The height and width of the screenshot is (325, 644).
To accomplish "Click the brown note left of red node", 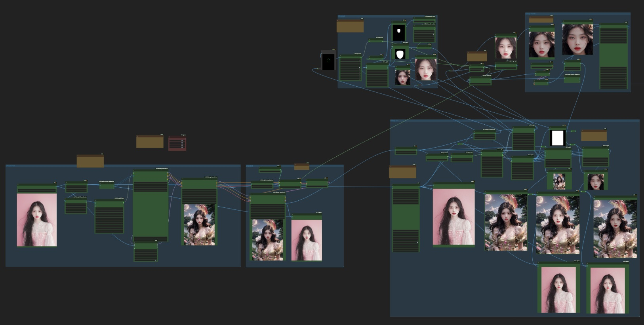I will point(150,142).
